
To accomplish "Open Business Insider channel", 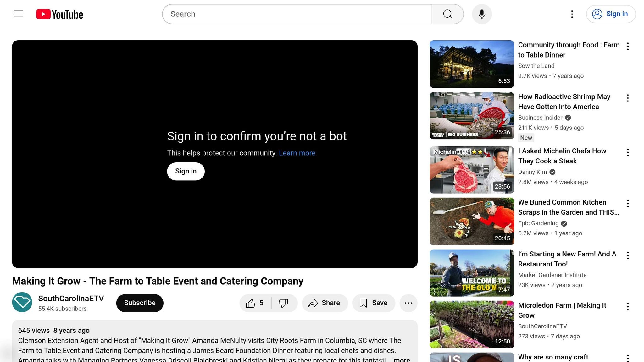I will tap(540, 118).
